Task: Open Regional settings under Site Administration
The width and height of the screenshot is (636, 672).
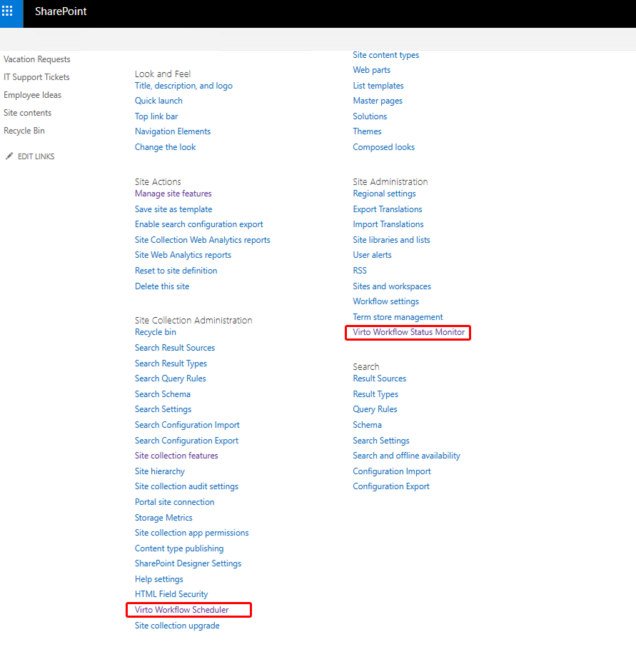Action: [384, 193]
